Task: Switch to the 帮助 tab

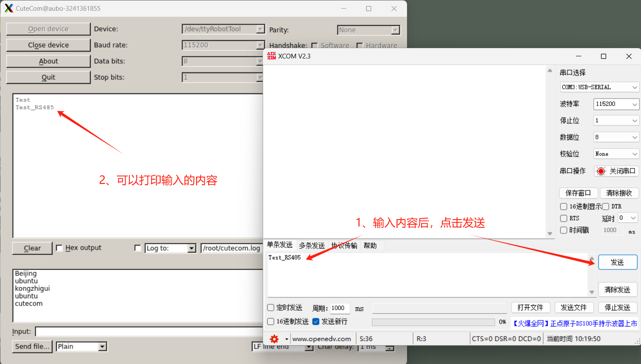Action: [x=370, y=245]
